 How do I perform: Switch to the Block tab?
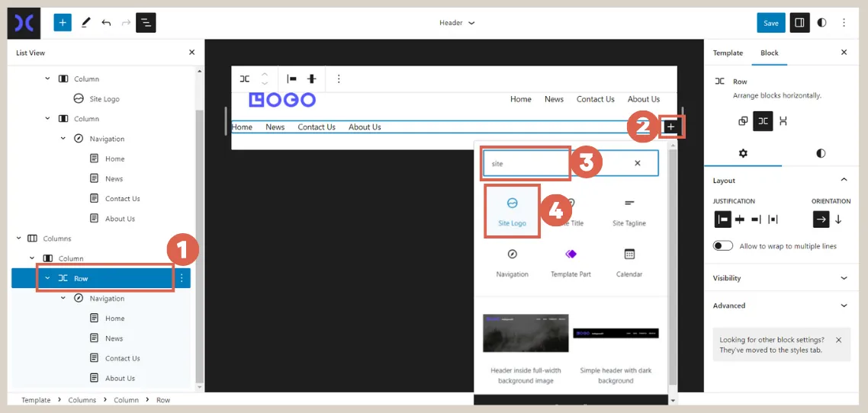click(x=770, y=53)
